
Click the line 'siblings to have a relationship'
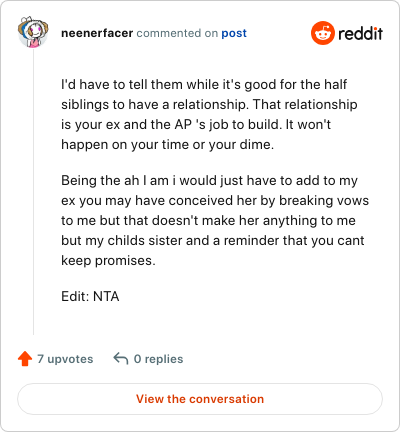[209, 104]
